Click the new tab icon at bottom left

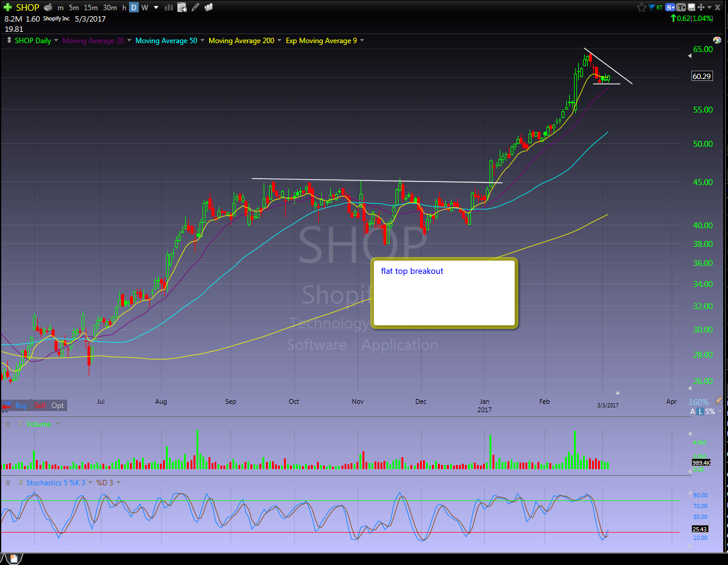13,558
